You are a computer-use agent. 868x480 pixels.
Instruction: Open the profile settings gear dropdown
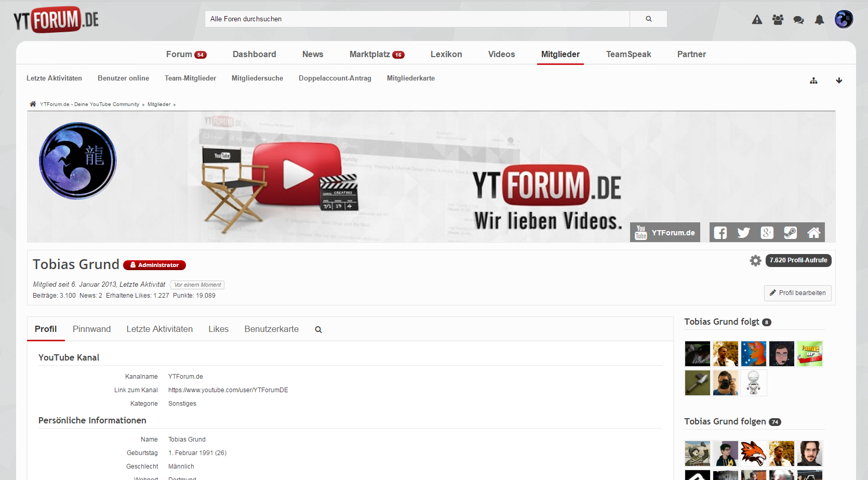click(x=755, y=260)
